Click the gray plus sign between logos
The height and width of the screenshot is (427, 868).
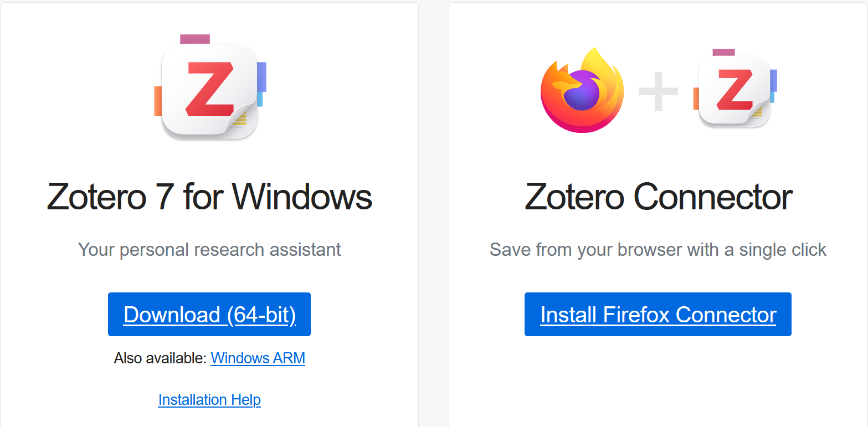tap(659, 91)
